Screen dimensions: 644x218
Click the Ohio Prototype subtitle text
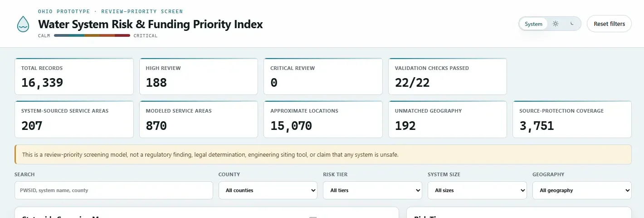(110, 11)
